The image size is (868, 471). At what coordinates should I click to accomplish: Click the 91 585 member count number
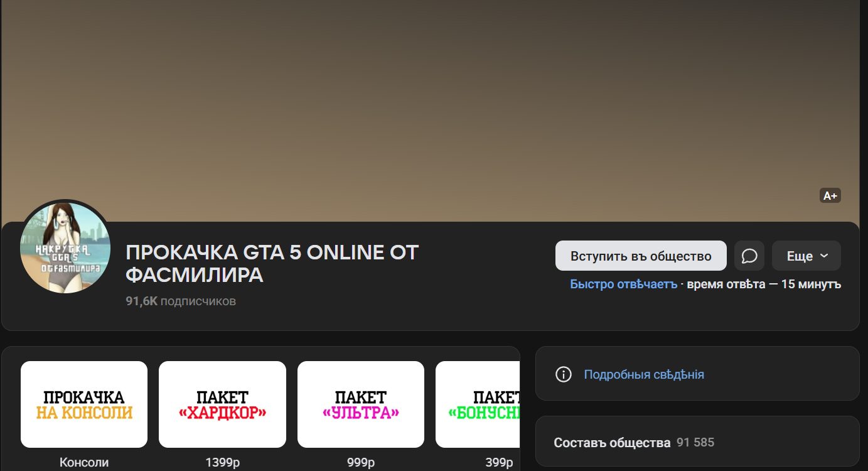[695, 442]
